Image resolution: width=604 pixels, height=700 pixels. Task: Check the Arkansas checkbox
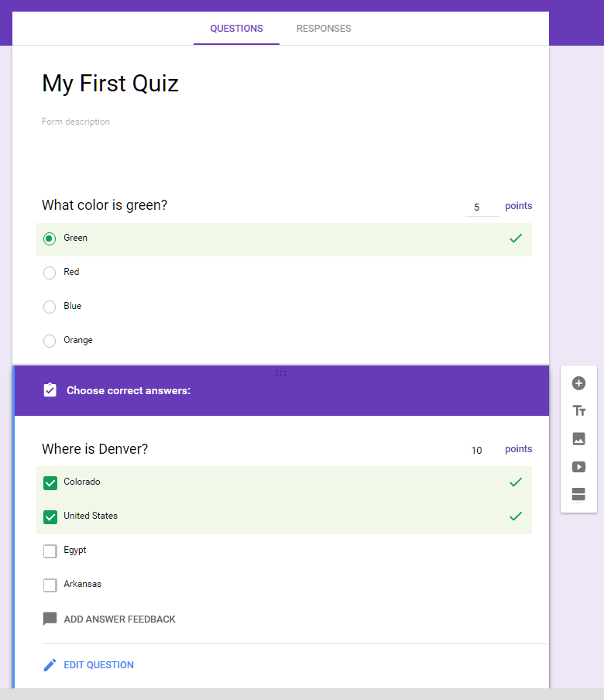coord(50,585)
